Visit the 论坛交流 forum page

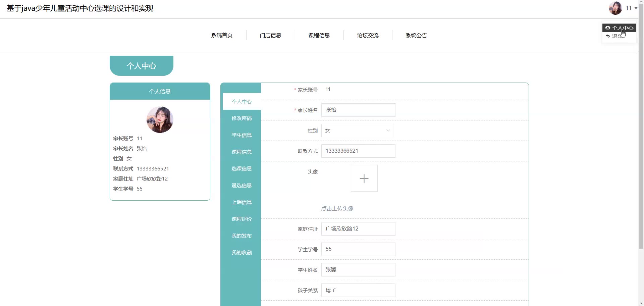pos(368,35)
